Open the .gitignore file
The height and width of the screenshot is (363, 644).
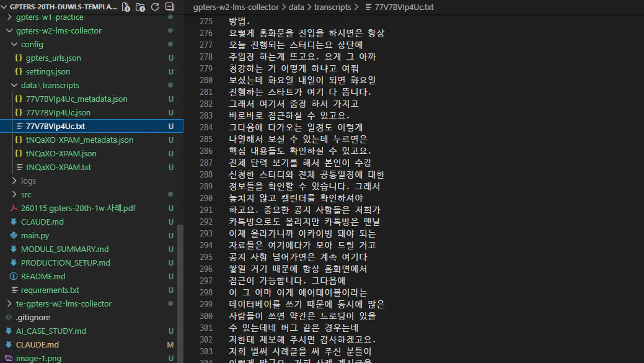point(33,317)
